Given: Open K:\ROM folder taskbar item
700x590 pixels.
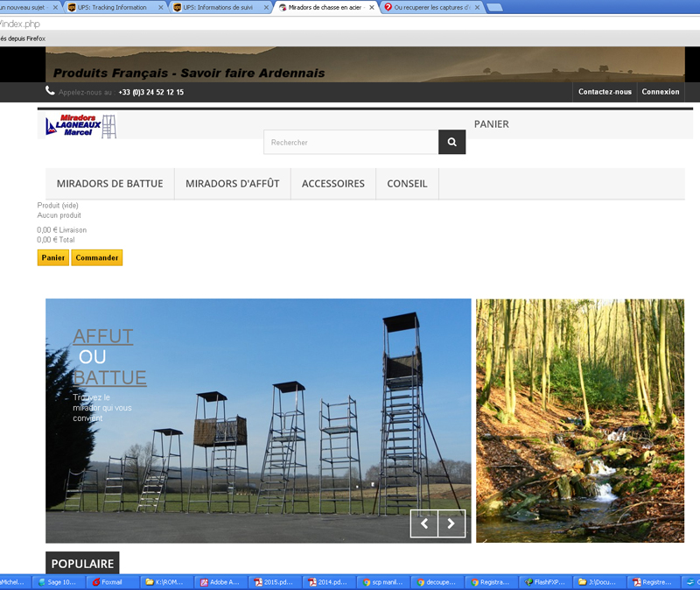Looking at the screenshot, I should tap(166, 582).
